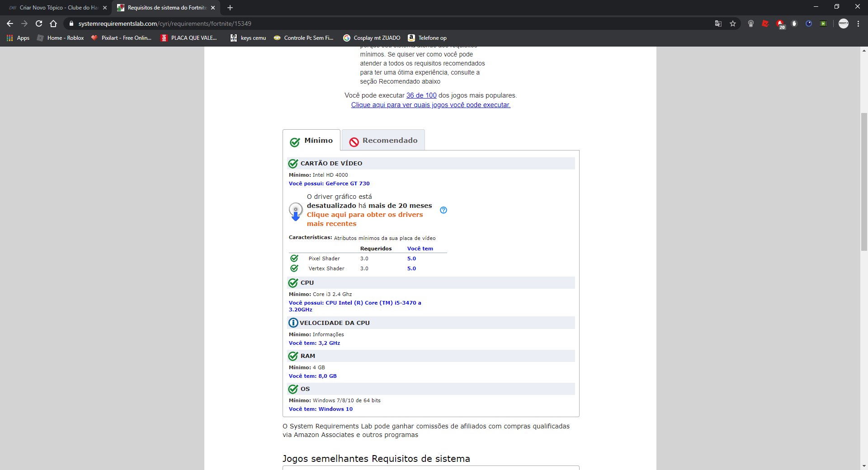868x470 pixels.
Task: Click the red Roblox extension icon
Action: [765, 23]
